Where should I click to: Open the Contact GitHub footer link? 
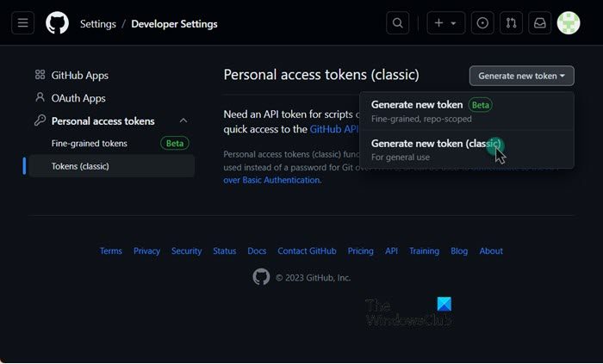coord(307,251)
